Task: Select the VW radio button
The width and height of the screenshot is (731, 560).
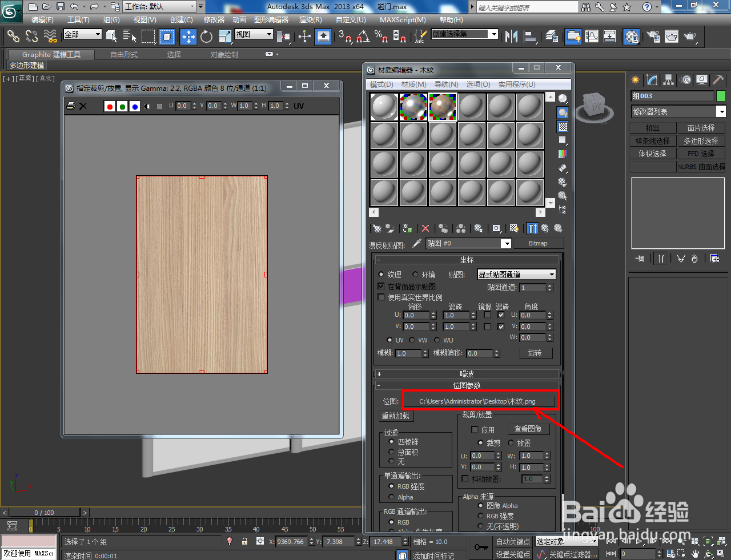Action: click(x=412, y=340)
